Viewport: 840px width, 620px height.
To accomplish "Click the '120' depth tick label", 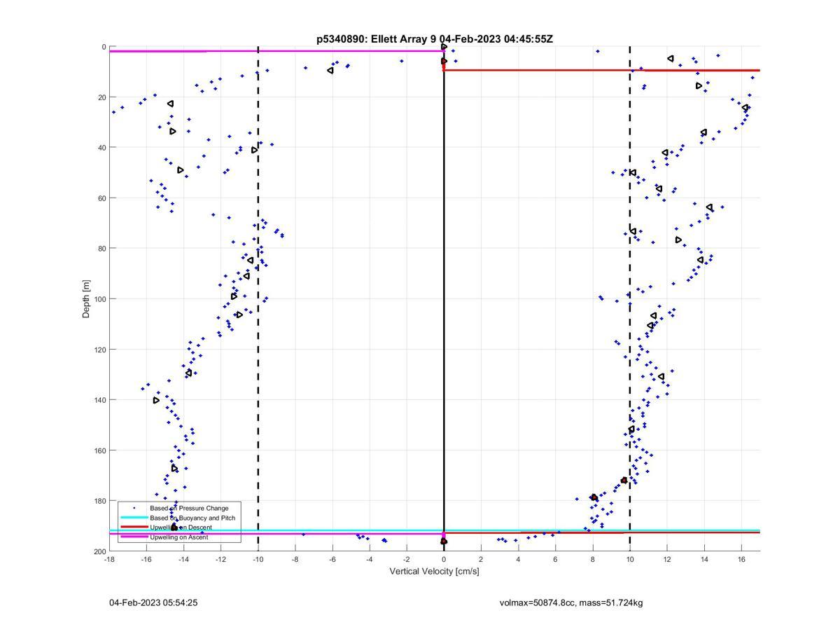I will coord(99,350).
